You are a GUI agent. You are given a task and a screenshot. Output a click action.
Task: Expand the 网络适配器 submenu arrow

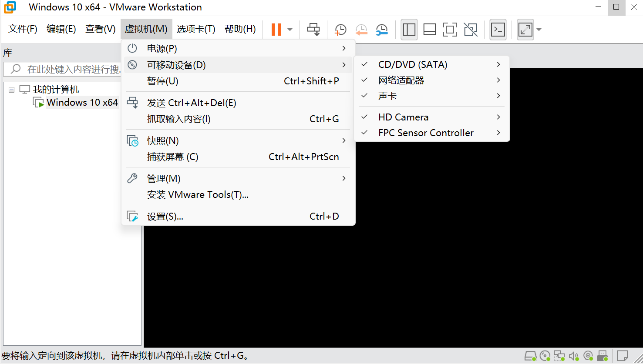(x=498, y=80)
